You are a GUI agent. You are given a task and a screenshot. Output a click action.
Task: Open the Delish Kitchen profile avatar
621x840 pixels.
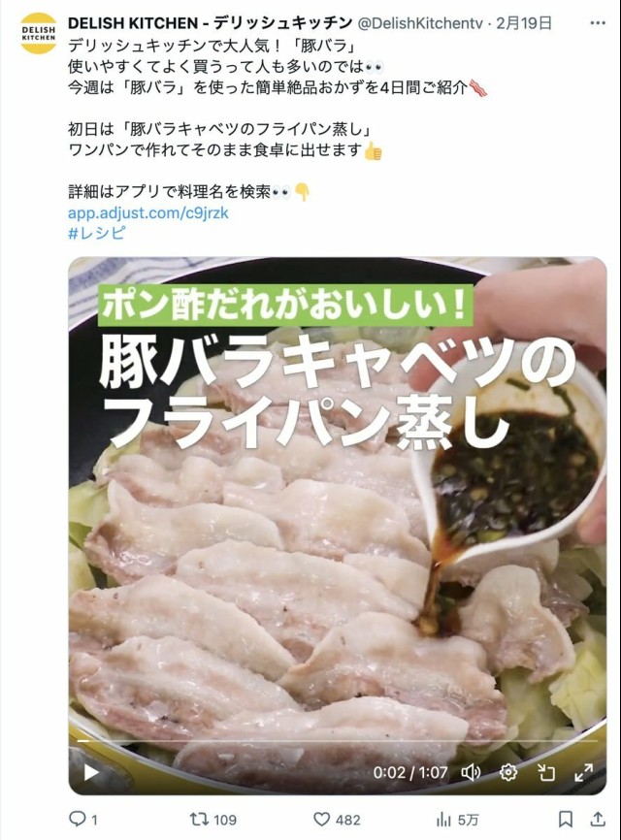click(x=39, y=33)
